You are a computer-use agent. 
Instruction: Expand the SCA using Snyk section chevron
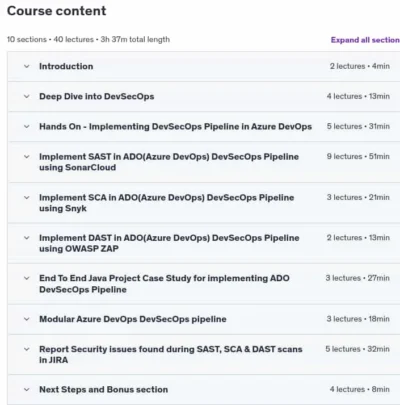click(27, 198)
